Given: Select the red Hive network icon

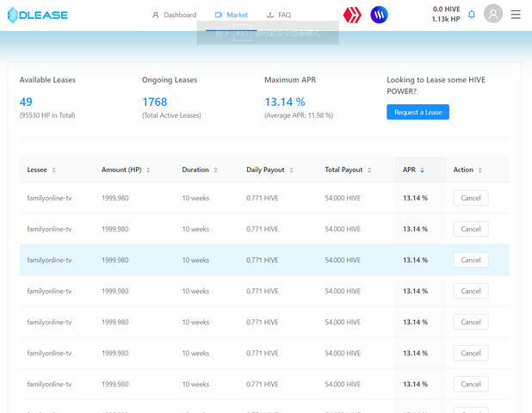Looking at the screenshot, I should point(351,15).
